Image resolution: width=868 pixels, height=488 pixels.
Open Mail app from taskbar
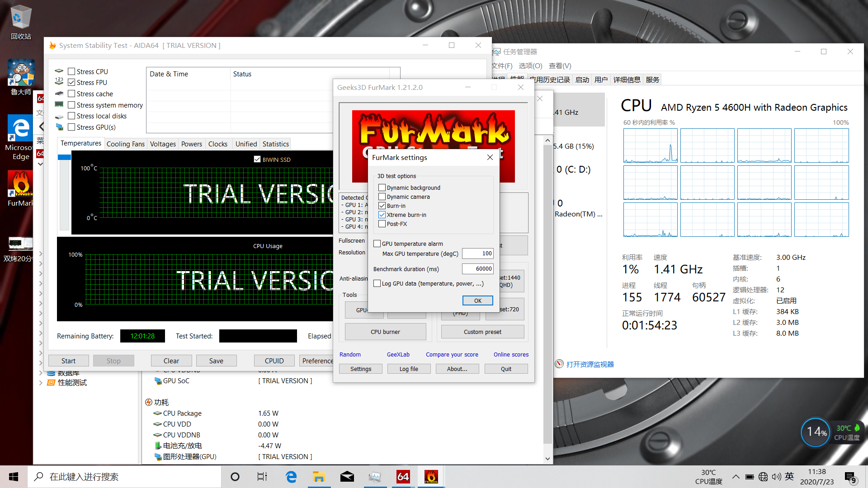pos(347,477)
